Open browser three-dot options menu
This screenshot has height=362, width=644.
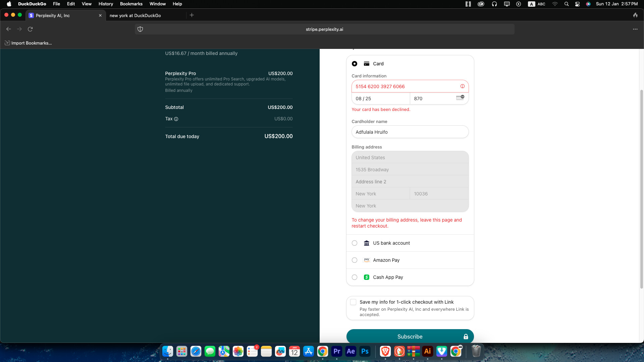tap(635, 29)
